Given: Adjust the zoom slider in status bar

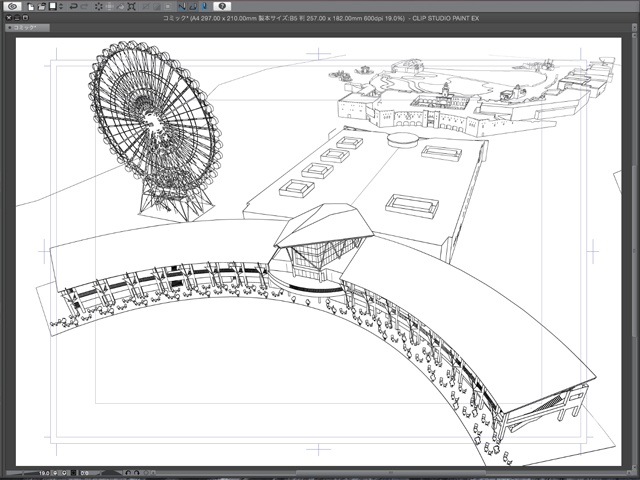Looking at the screenshot, I should click(21, 473).
